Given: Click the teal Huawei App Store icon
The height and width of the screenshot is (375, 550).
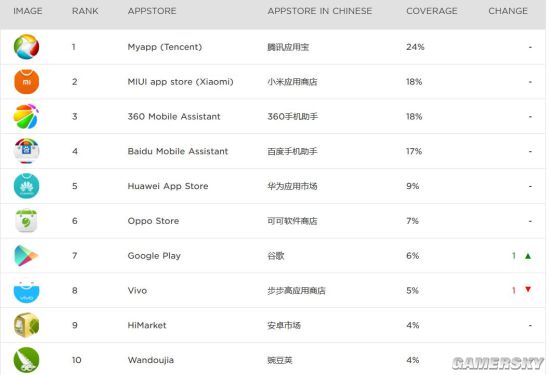Looking at the screenshot, I should (26, 186).
